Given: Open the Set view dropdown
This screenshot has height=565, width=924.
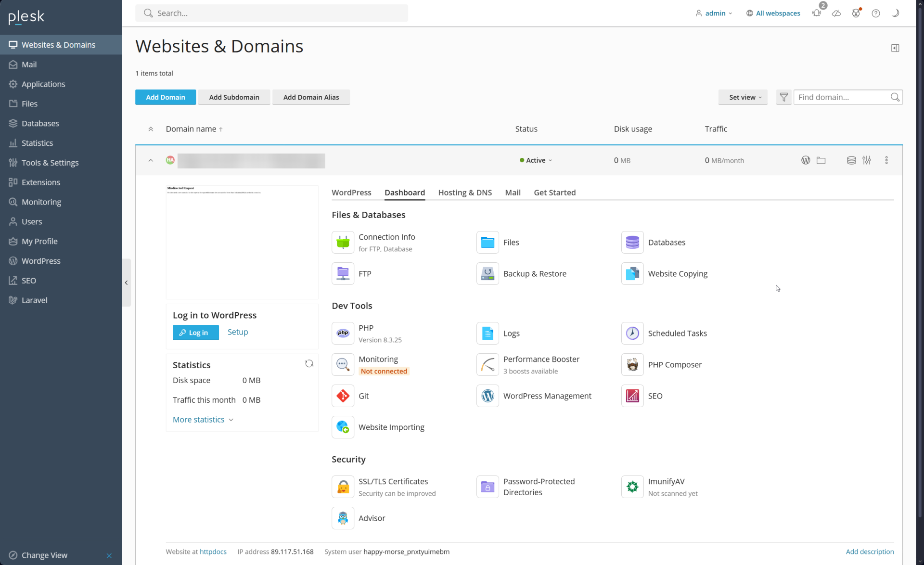Looking at the screenshot, I should tap(743, 97).
